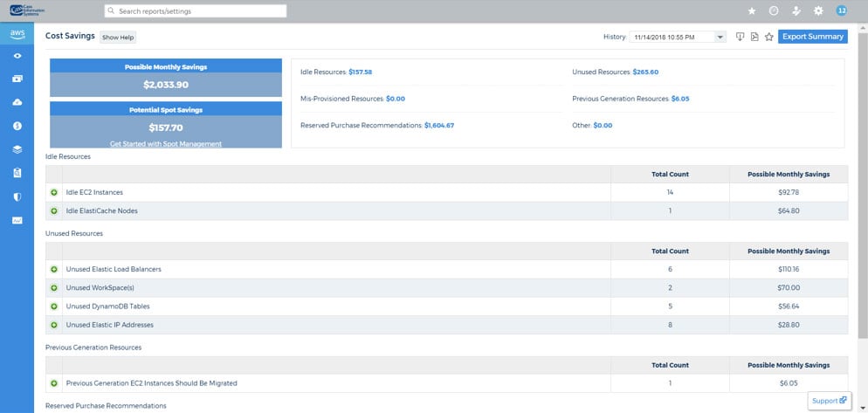
Task: Open Other $0.00 link
Action: pos(603,125)
